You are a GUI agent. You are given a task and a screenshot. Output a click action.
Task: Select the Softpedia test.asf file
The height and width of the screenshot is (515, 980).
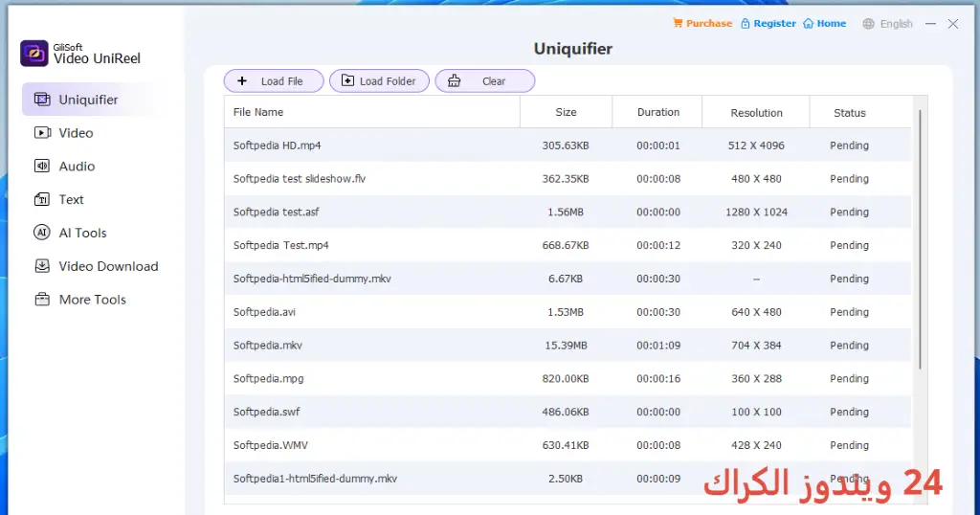tap(568, 212)
